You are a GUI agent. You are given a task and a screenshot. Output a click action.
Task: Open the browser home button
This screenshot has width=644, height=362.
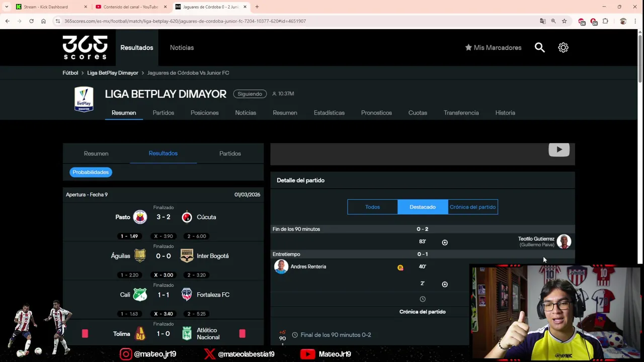coord(43,21)
